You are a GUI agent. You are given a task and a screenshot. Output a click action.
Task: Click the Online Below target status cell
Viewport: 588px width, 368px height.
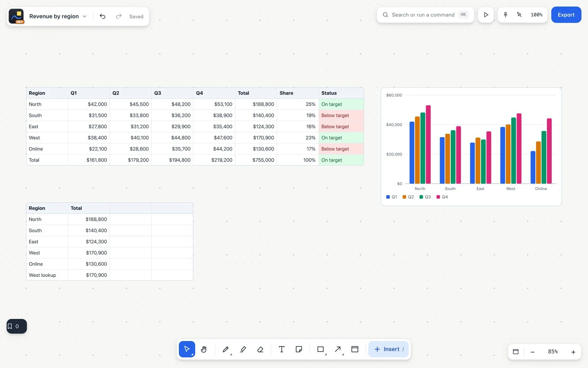pyautogui.click(x=341, y=149)
